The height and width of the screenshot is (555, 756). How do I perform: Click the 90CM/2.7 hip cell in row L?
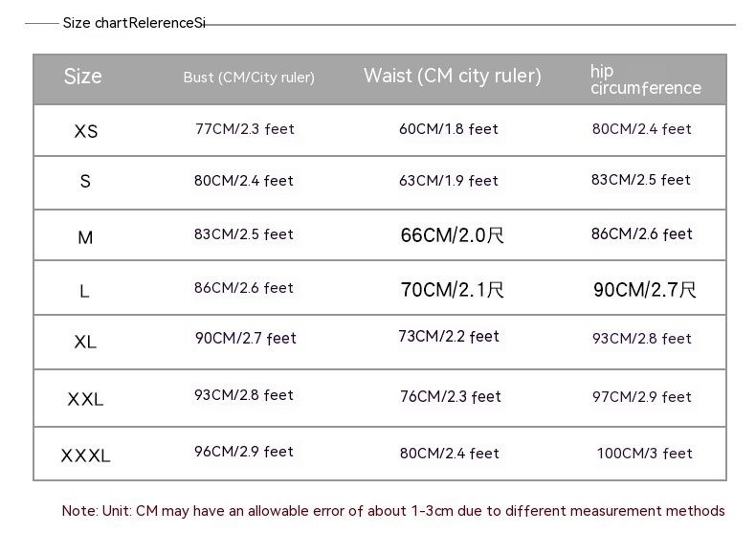[645, 290]
